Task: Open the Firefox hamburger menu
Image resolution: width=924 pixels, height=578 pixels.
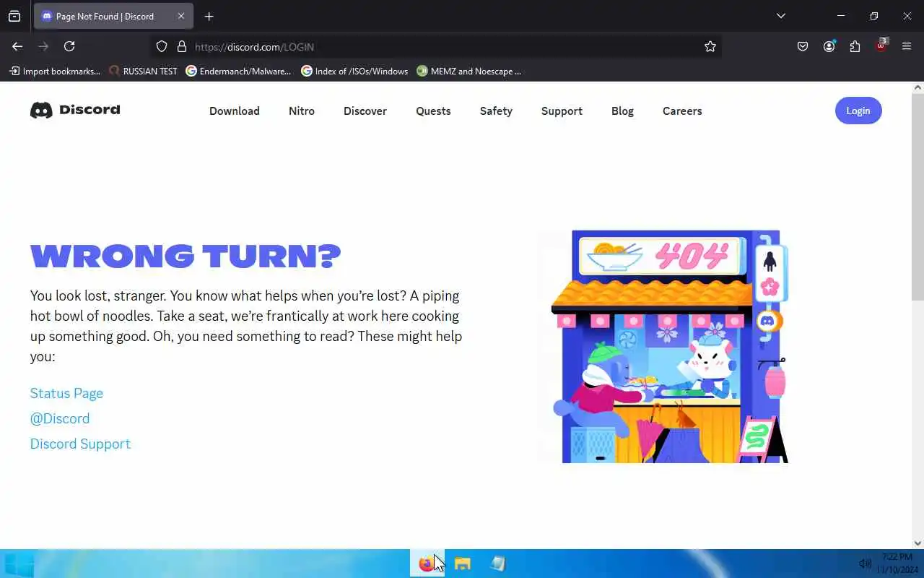Action: pyautogui.click(x=907, y=46)
